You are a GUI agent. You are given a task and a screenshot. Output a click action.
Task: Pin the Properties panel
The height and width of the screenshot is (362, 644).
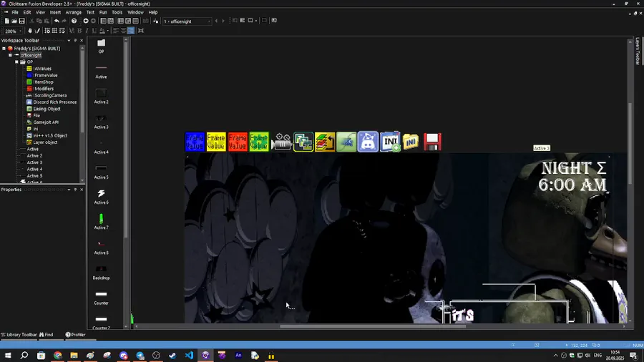click(75, 190)
